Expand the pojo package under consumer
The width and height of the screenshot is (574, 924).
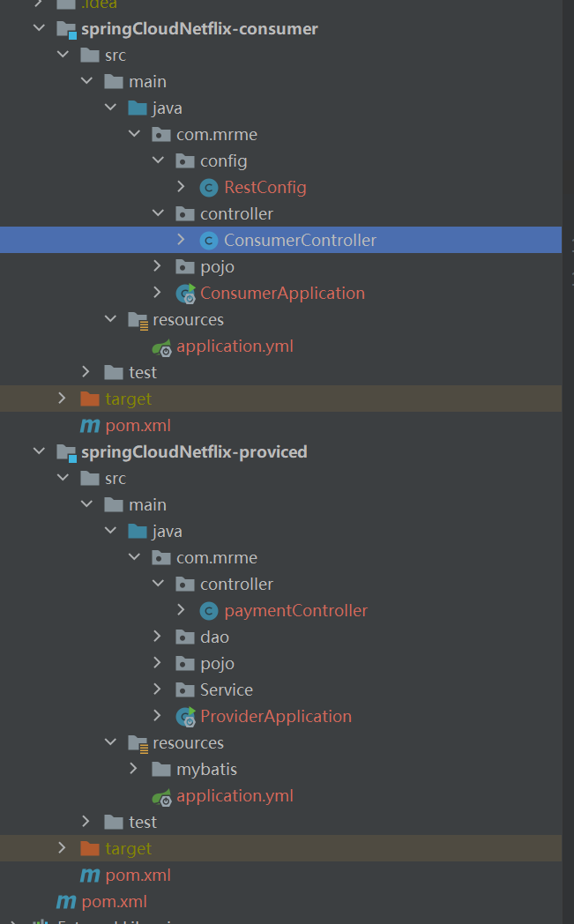[x=157, y=266]
